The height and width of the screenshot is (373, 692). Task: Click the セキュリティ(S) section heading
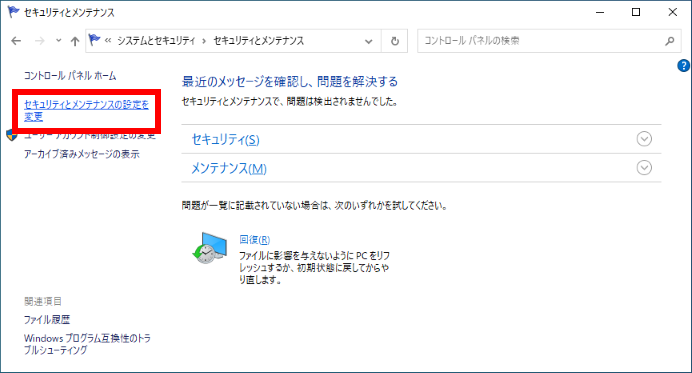click(x=225, y=139)
